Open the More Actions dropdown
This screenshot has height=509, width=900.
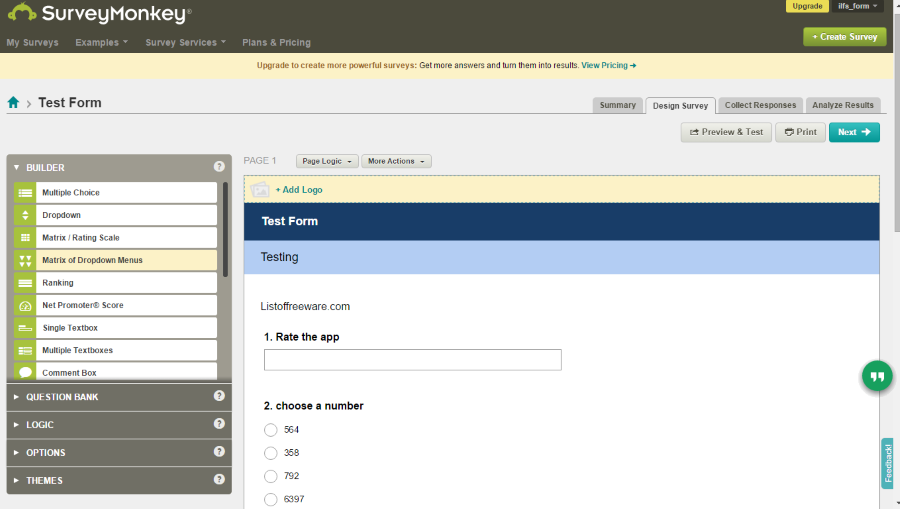coord(396,161)
